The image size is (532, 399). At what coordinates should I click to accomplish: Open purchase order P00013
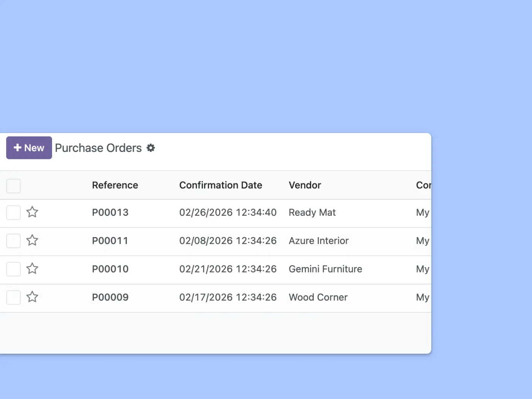click(x=110, y=212)
